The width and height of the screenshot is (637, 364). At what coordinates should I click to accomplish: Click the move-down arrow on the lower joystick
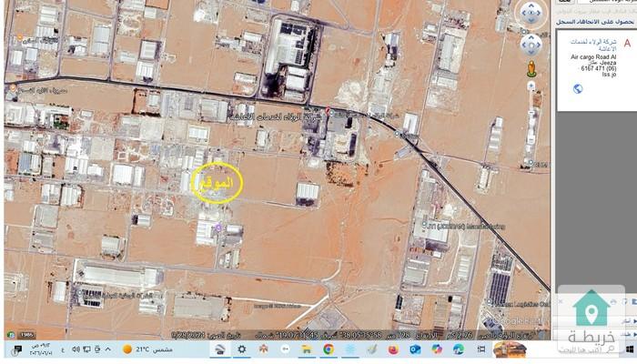coord(531,52)
